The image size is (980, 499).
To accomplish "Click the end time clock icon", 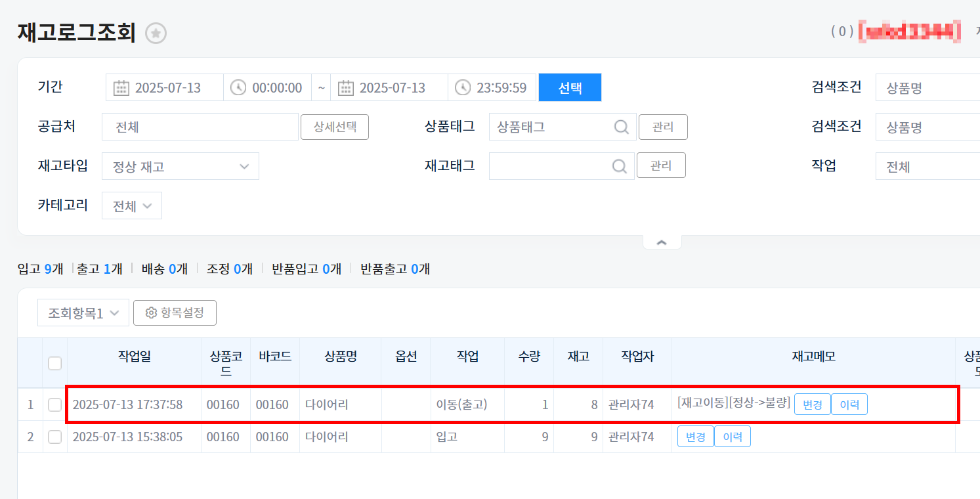I will (463, 87).
